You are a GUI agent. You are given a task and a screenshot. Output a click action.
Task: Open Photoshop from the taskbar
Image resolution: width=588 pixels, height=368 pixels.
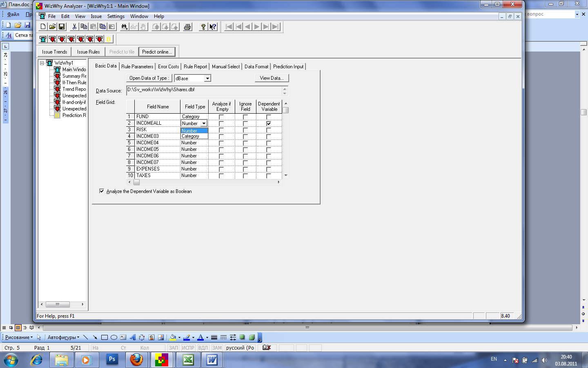[111, 360]
